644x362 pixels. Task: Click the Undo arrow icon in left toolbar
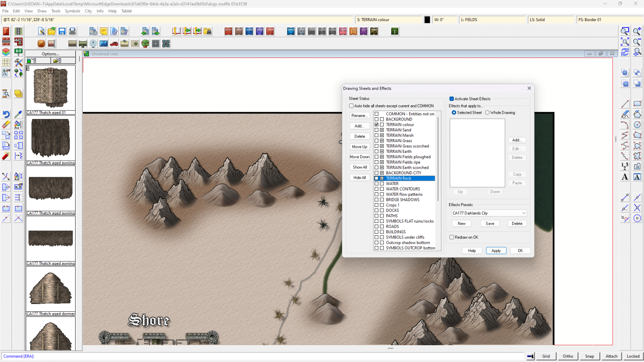tap(6, 114)
